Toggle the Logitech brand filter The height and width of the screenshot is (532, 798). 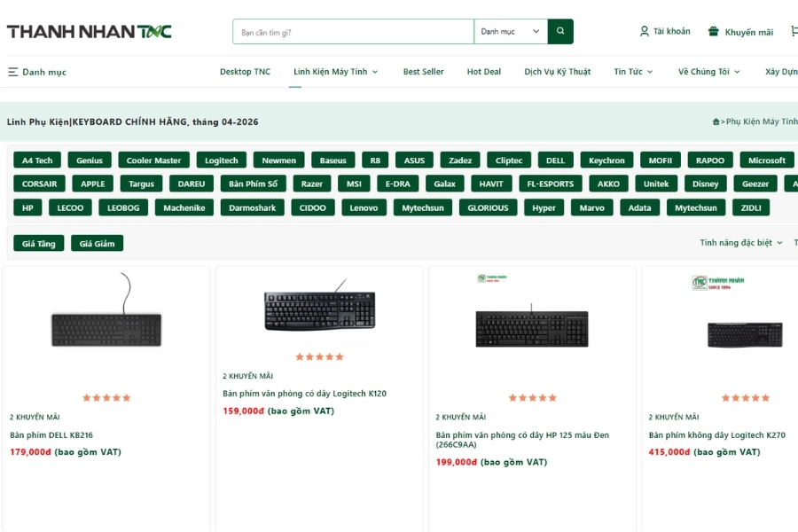coord(221,160)
